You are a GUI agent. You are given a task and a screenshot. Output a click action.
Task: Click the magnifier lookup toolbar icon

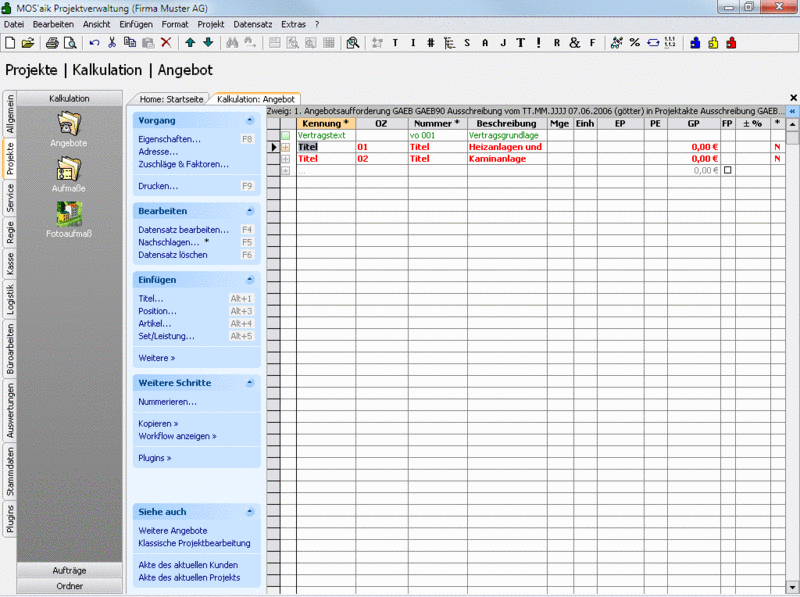pos(353,43)
